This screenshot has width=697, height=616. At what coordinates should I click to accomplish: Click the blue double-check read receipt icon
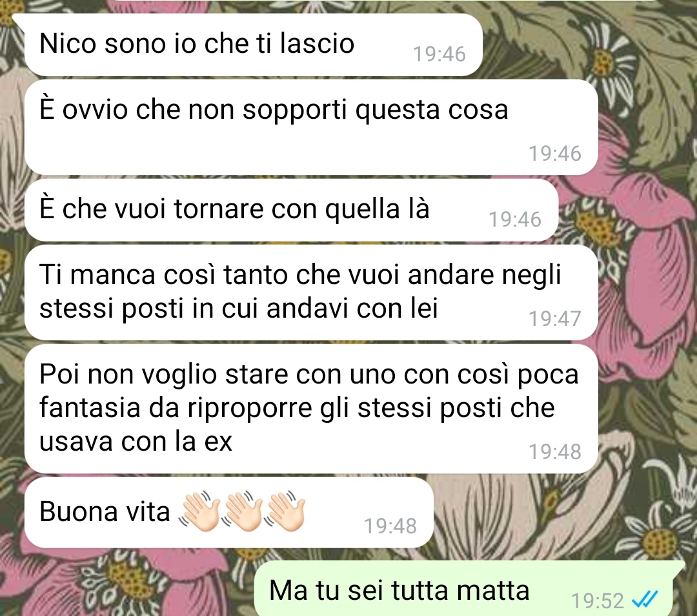click(x=645, y=600)
